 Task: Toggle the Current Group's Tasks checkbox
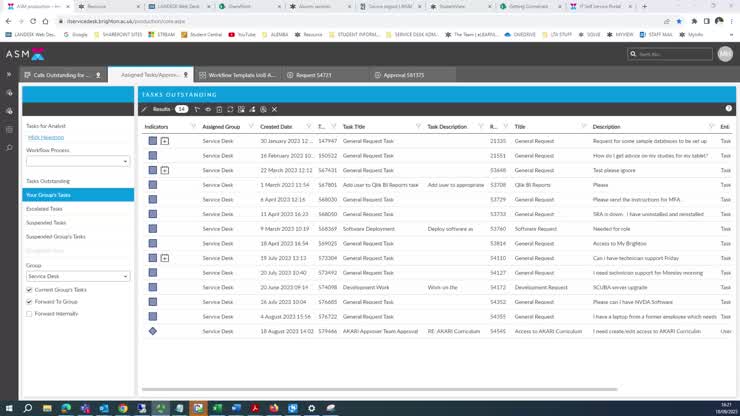[29, 289]
